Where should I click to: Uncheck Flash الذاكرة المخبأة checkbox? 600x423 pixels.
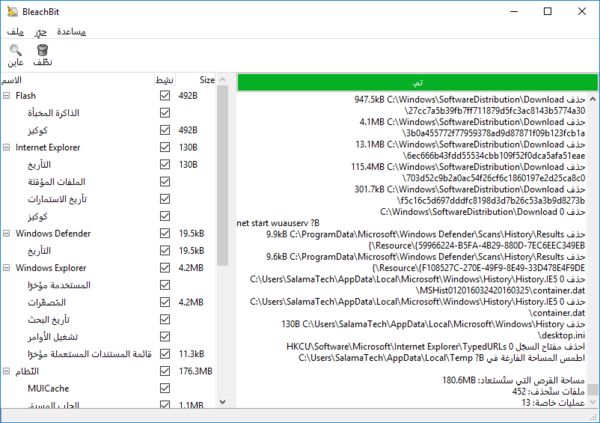(x=165, y=113)
